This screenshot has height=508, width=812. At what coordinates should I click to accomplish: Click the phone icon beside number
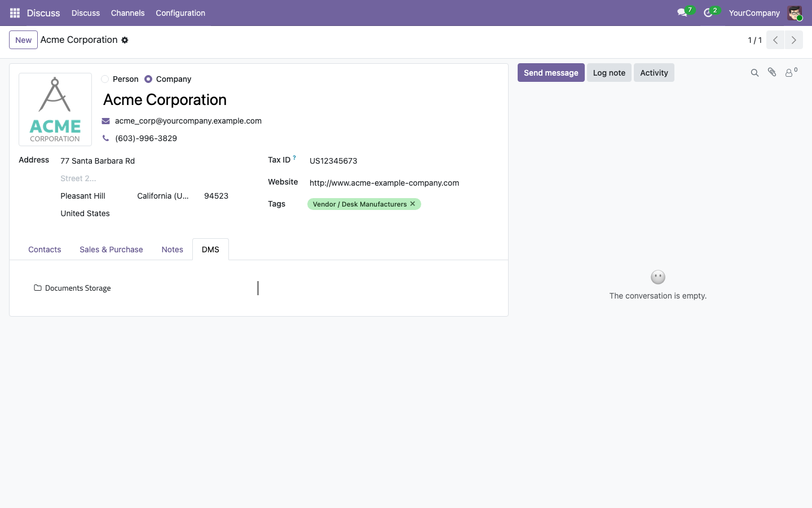[x=105, y=138]
